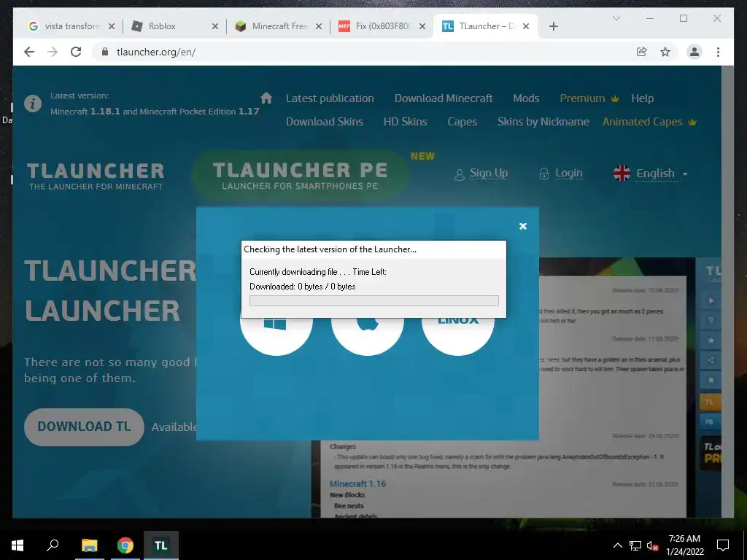Open the HD Skins page
Image resolution: width=747 pixels, height=560 pixels.
click(x=405, y=122)
